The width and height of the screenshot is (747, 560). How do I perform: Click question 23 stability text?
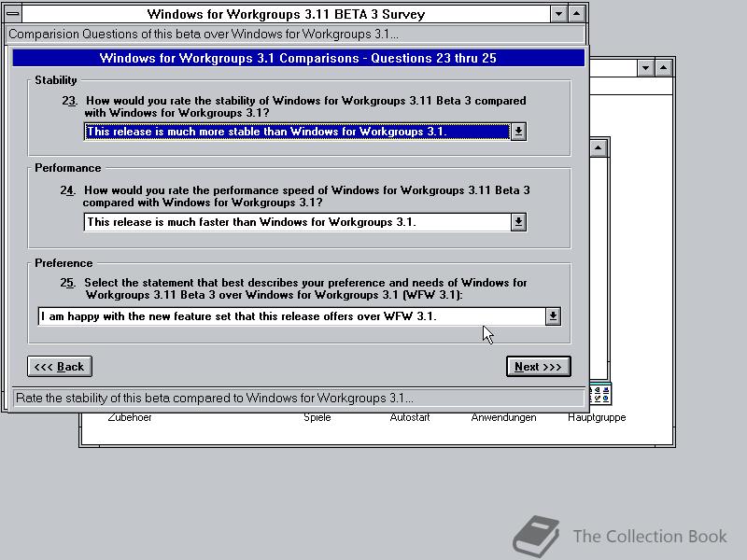[305, 106]
